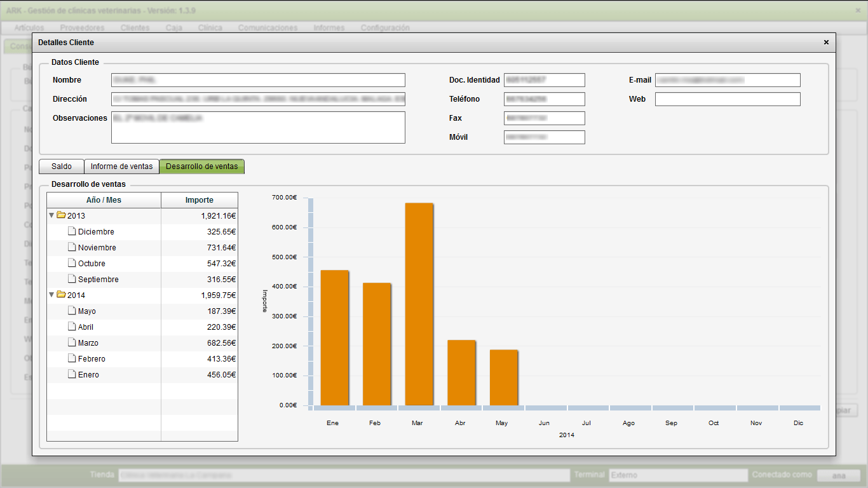
Task: Focus the Web input field
Action: 728,99
